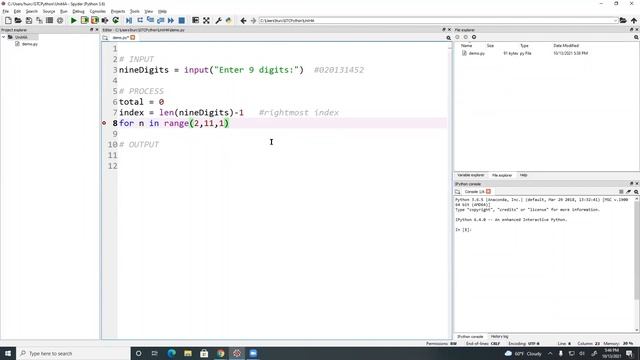Sort File explorer by Date Modified
Image resolution: width=640 pixels, height=360 pixels.
coord(566,46)
